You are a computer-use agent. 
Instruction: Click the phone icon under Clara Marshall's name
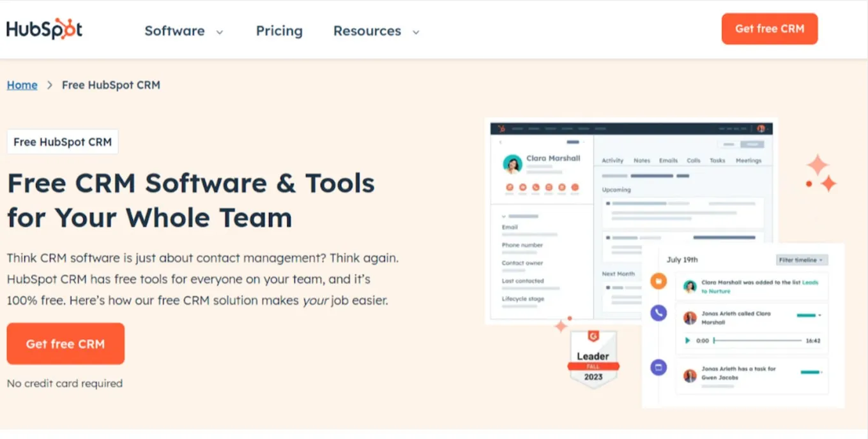[x=536, y=188]
